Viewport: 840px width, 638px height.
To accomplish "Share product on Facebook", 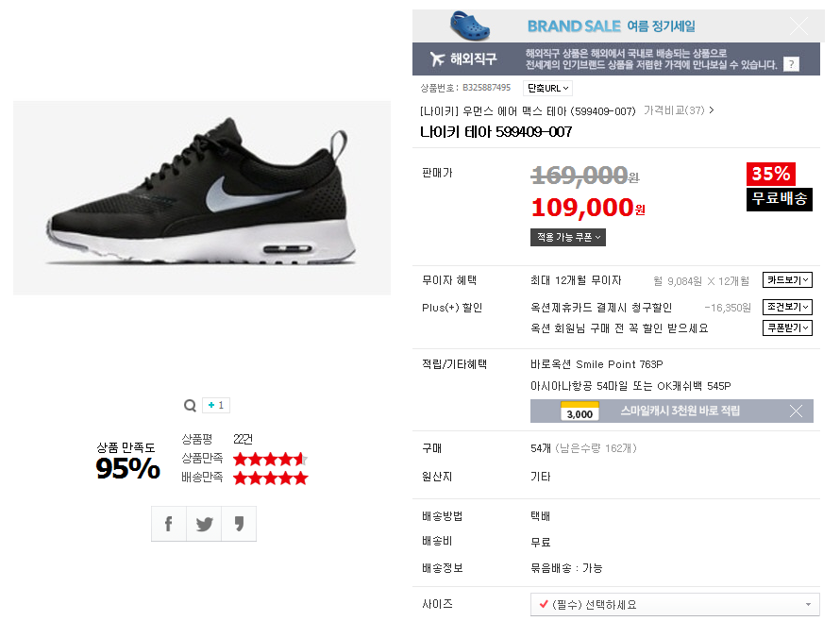I will tap(169, 524).
